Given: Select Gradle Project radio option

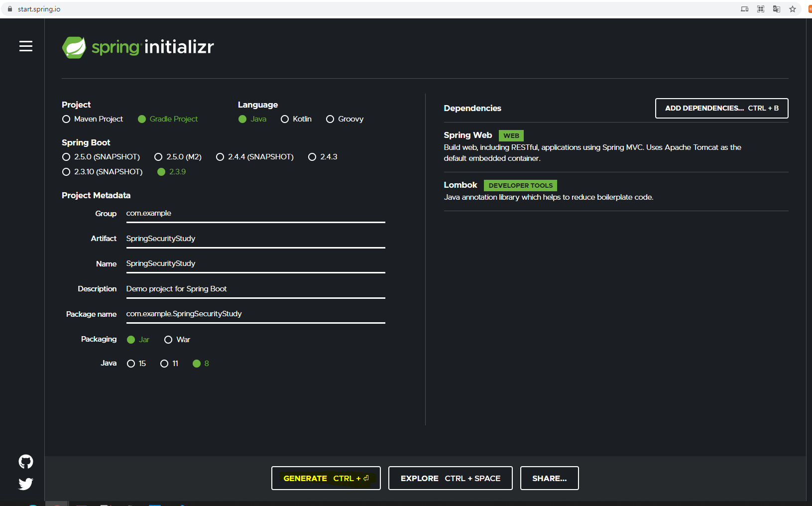Looking at the screenshot, I should pyautogui.click(x=168, y=119).
